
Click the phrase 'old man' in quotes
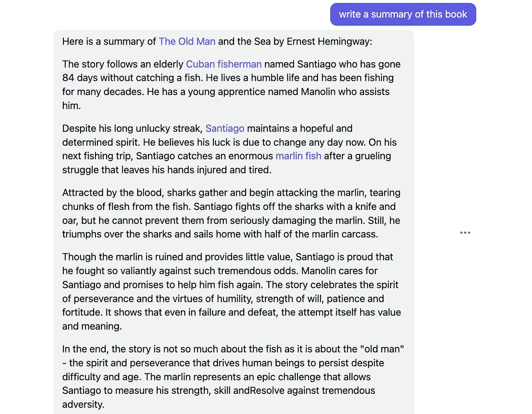tap(383, 349)
